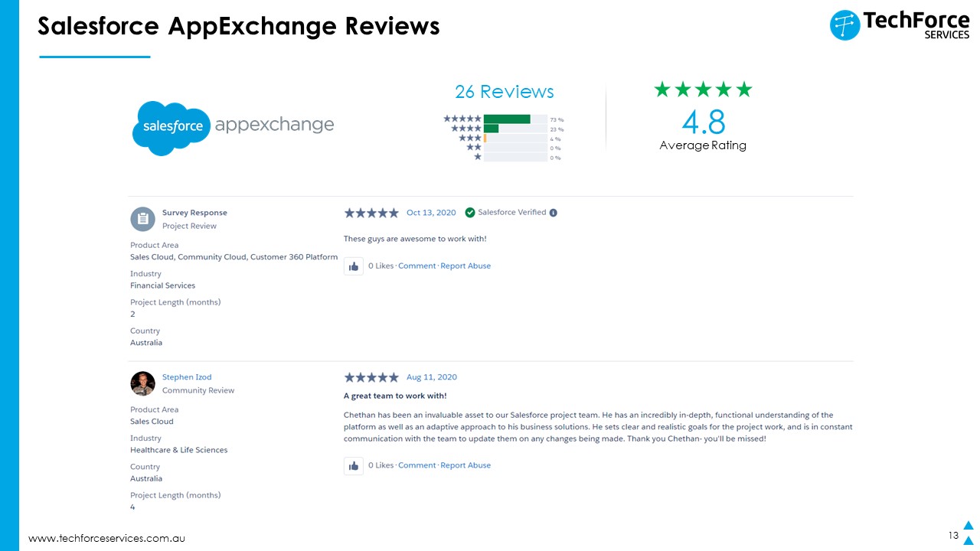Click the 26 Reviews heading
Image resolution: width=980 pixels, height=551 pixels.
point(504,92)
